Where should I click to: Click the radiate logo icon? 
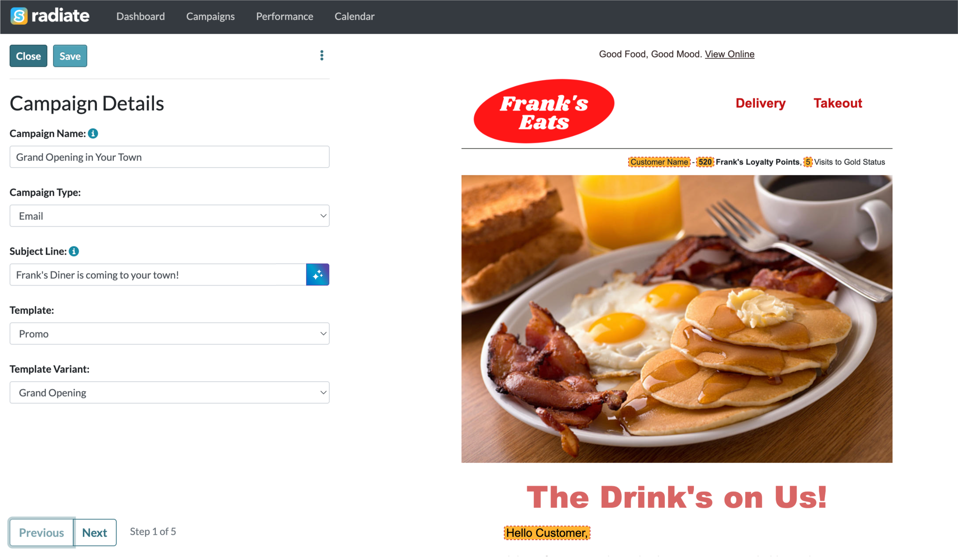click(x=19, y=16)
